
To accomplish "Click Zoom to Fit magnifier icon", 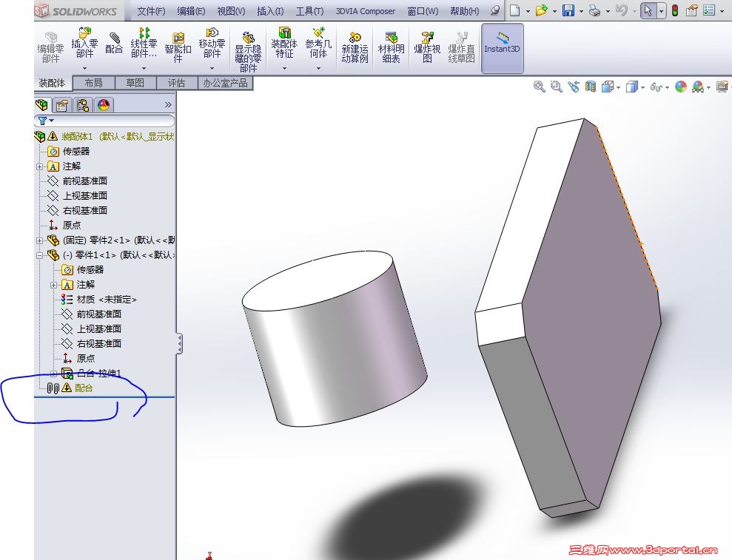I will (540, 87).
